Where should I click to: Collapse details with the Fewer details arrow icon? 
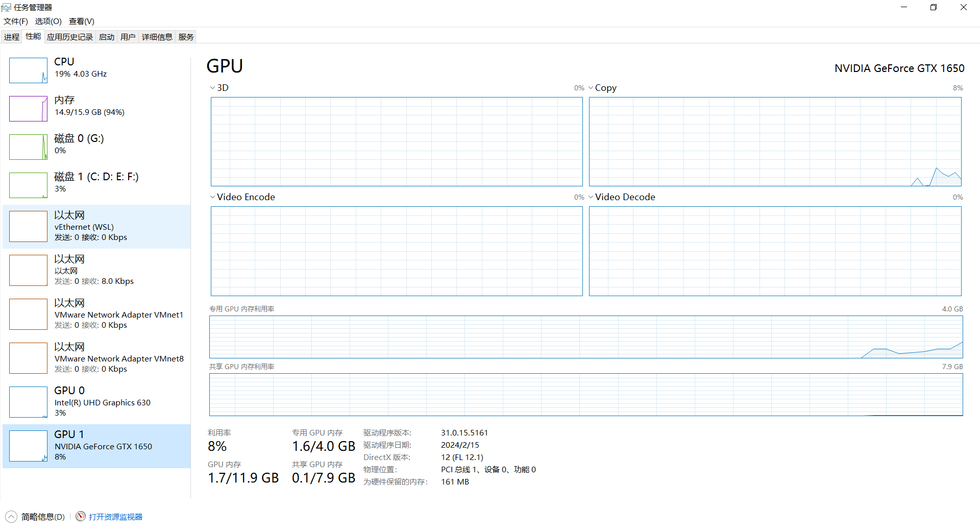pos(11,517)
